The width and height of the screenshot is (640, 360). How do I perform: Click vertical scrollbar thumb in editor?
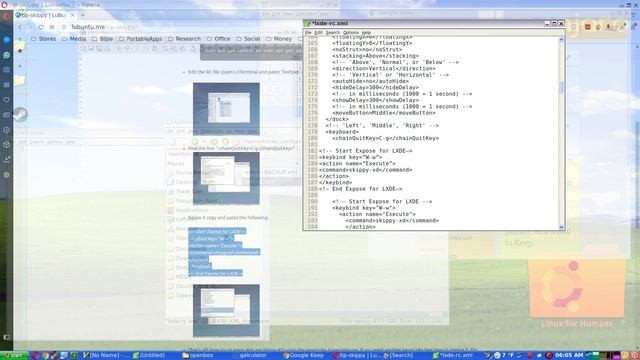click(x=561, y=87)
